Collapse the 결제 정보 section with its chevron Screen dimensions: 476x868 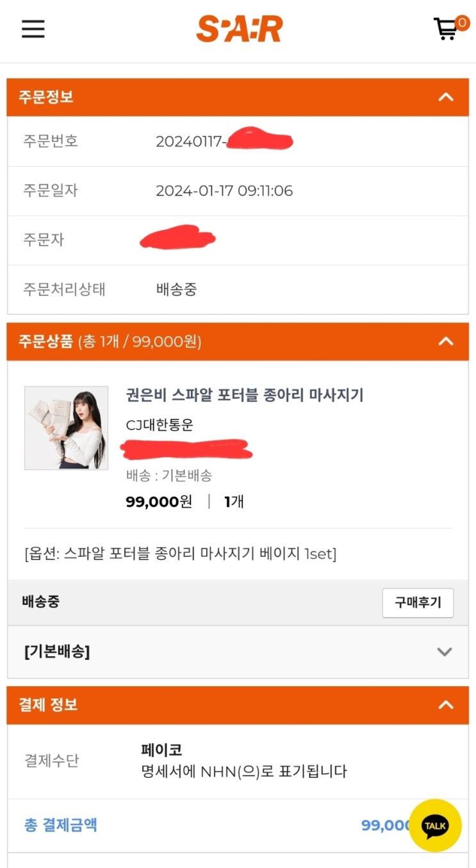[x=445, y=705]
